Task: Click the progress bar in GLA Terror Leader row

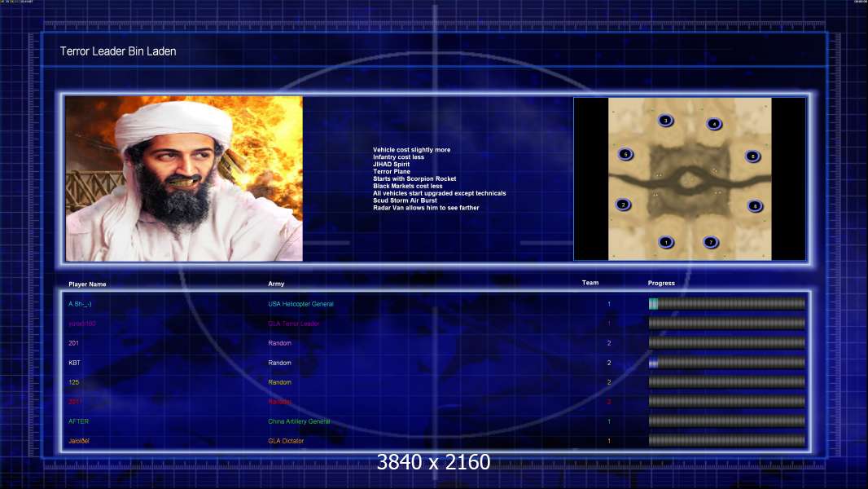Action: click(727, 324)
